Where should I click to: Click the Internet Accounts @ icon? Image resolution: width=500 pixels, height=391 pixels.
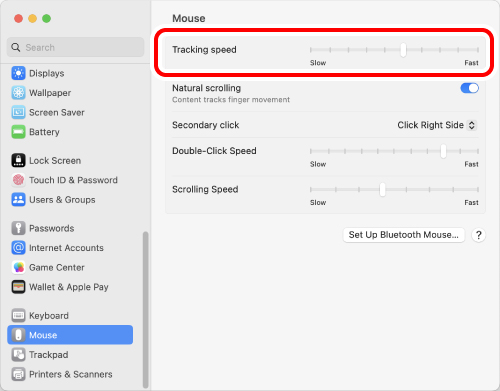point(18,248)
